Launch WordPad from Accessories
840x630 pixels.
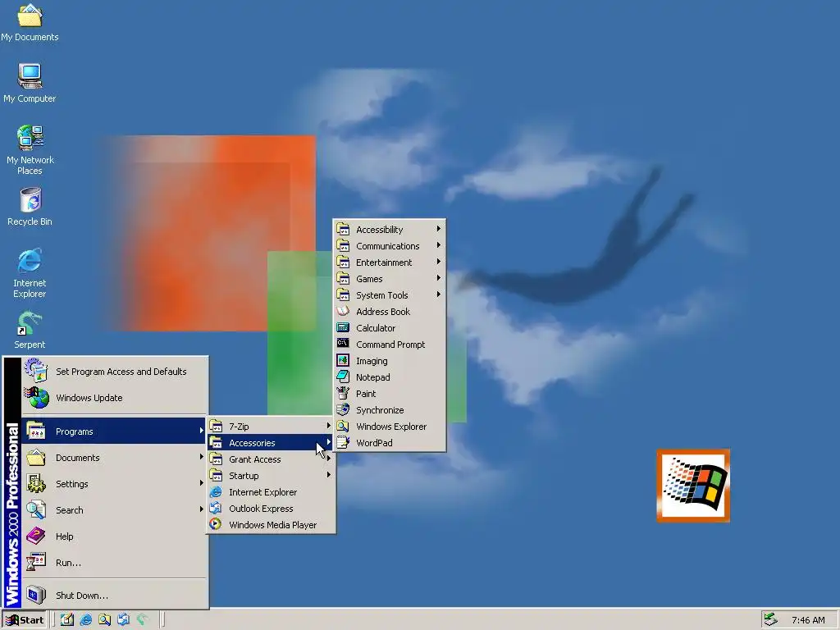click(x=390, y=443)
